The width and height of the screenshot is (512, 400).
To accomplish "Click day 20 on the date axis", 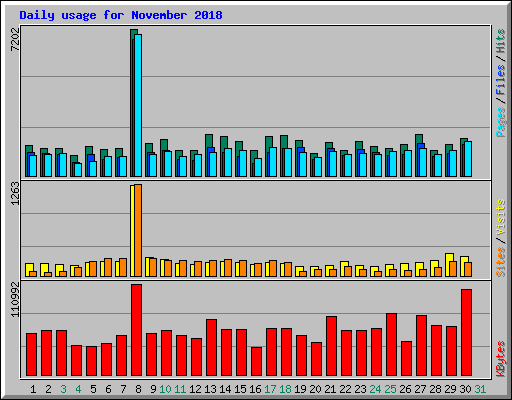I will click(x=315, y=389).
